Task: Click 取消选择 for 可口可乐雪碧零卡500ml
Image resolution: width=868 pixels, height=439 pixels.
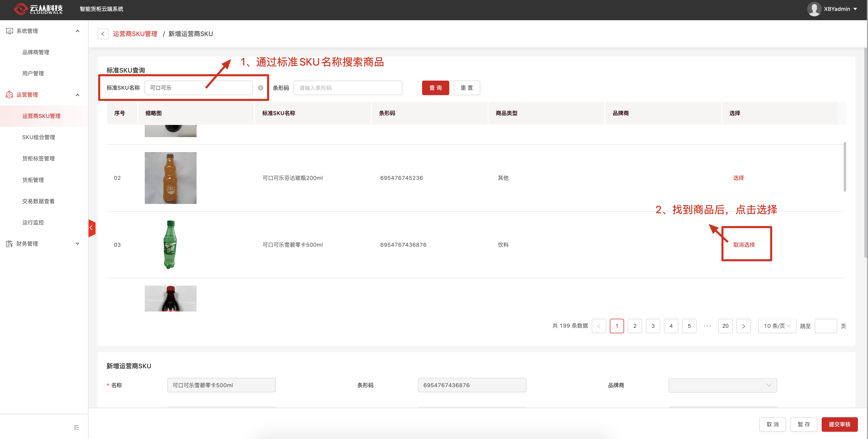Action: click(744, 245)
